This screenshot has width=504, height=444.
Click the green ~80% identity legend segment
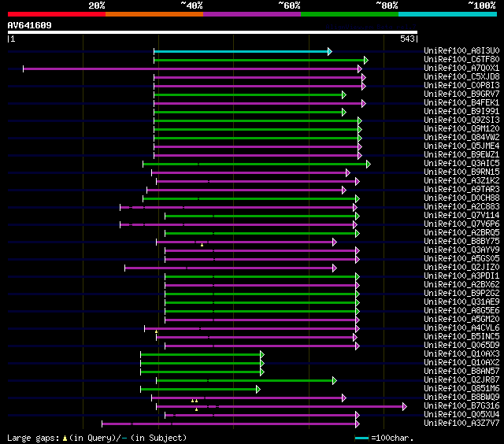pyautogui.click(x=350, y=14)
